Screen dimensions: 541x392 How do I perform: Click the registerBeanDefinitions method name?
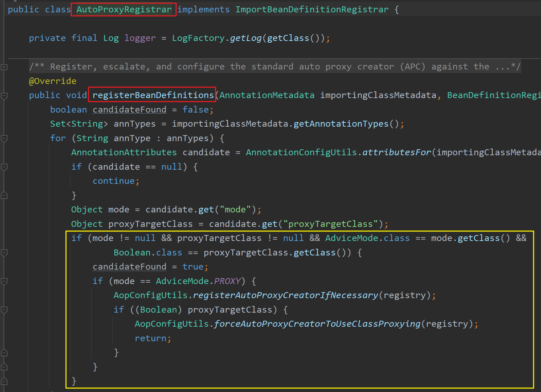153,95
